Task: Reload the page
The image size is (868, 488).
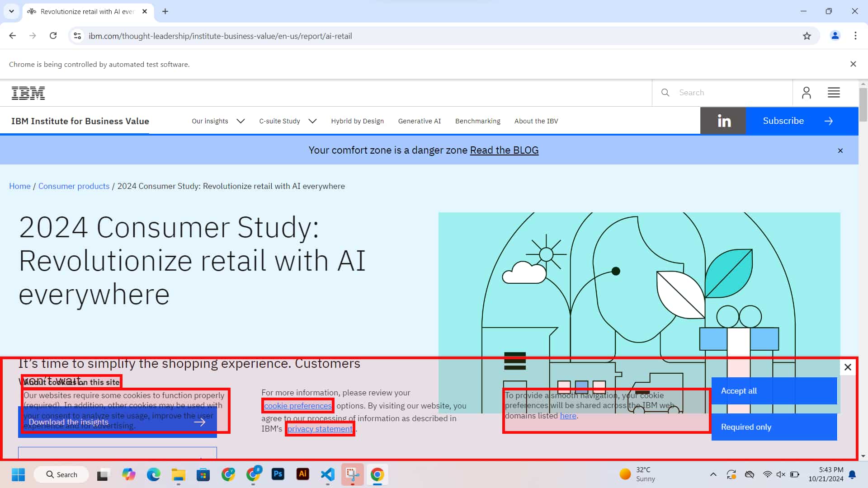Action: (x=53, y=36)
